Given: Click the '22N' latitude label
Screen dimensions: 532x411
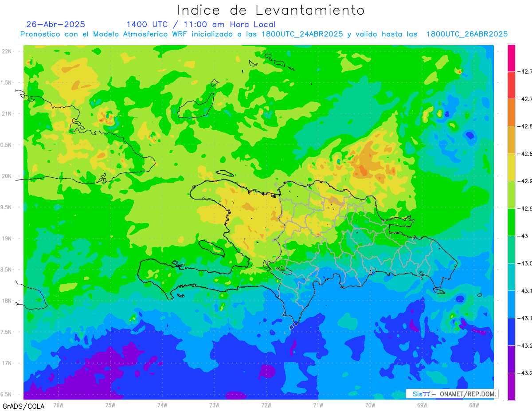Looking at the screenshot, I should pos(7,51).
